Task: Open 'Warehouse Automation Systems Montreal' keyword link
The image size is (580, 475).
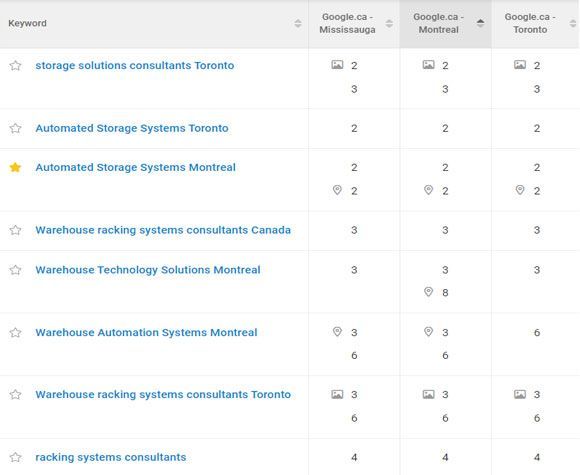Action: coord(146,332)
